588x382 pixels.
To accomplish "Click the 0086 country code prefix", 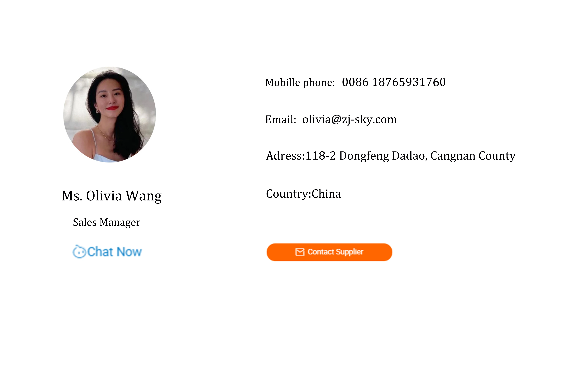I will (355, 82).
